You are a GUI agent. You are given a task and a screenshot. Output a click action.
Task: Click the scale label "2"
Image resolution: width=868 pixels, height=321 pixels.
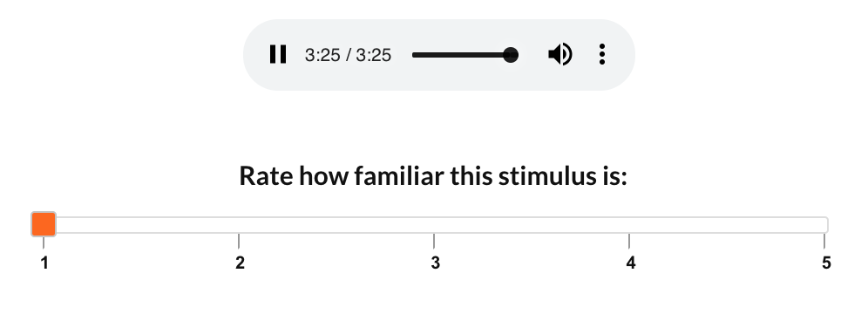pyautogui.click(x=240, y=263)
